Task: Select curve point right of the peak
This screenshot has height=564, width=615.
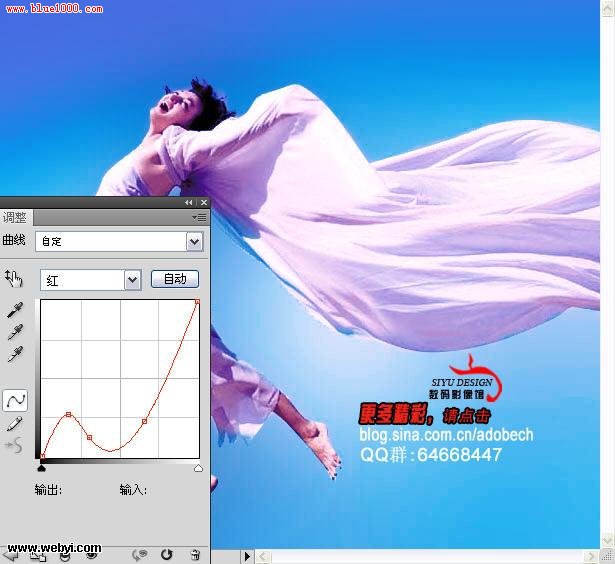Action: [x=89, y=437]
